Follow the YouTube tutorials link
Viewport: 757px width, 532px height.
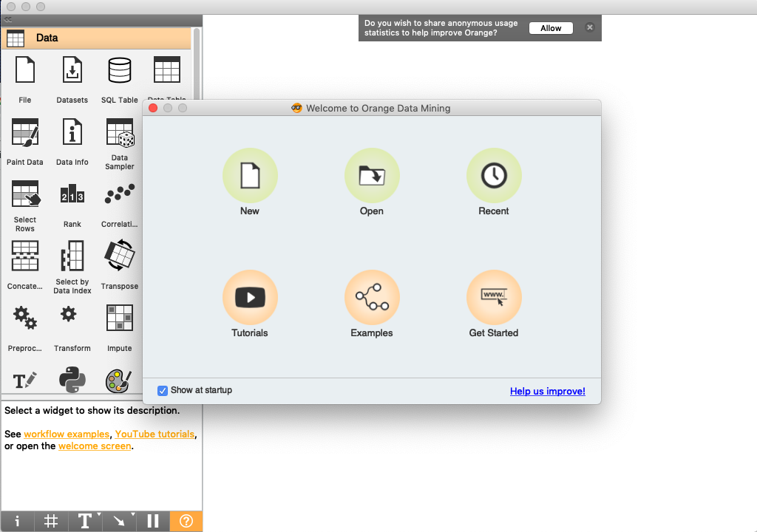pyautogui.click(x=155, y=434)
